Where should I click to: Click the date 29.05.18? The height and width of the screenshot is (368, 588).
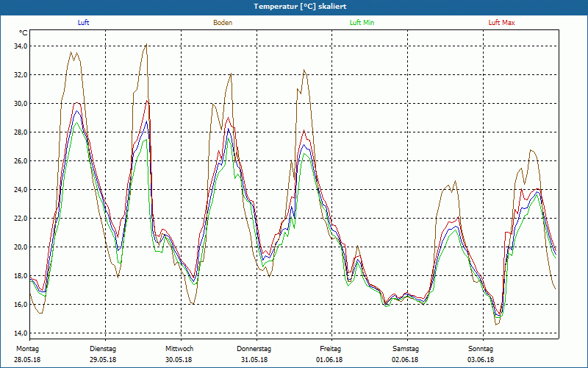(103, 360)
